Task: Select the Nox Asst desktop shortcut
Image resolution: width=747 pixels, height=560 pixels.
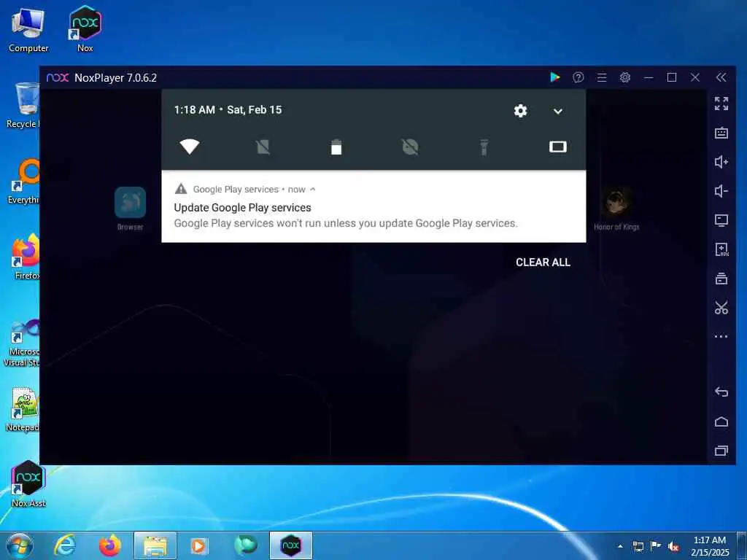Action: click(28, 484)
